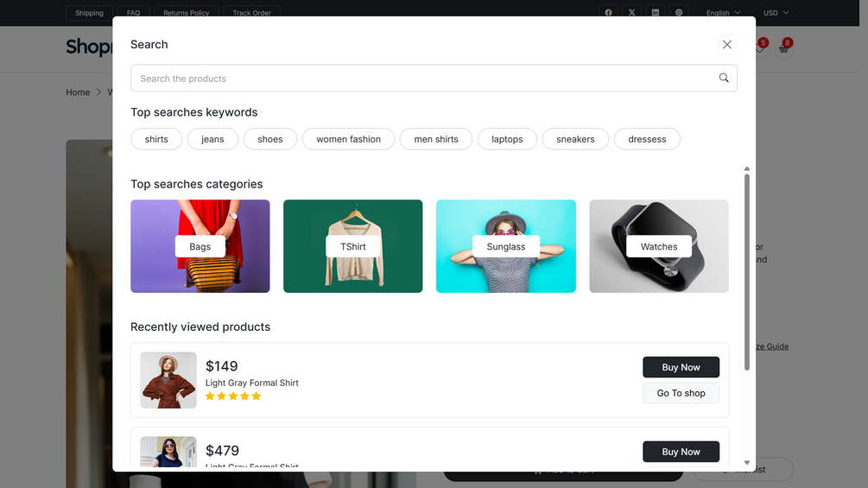
Task: Open the TShirt category card
Action: pos(352,246)
